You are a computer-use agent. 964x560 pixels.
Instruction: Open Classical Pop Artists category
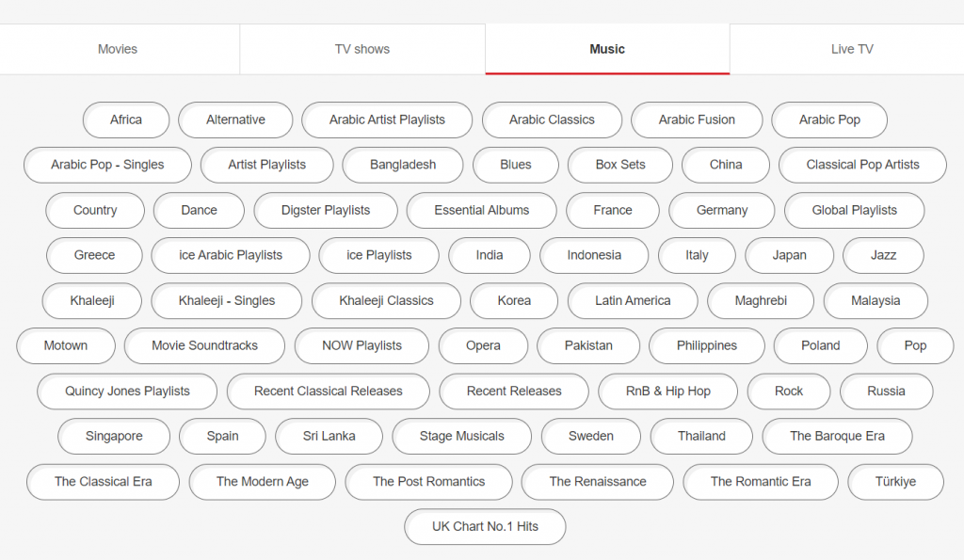(862, 165)
